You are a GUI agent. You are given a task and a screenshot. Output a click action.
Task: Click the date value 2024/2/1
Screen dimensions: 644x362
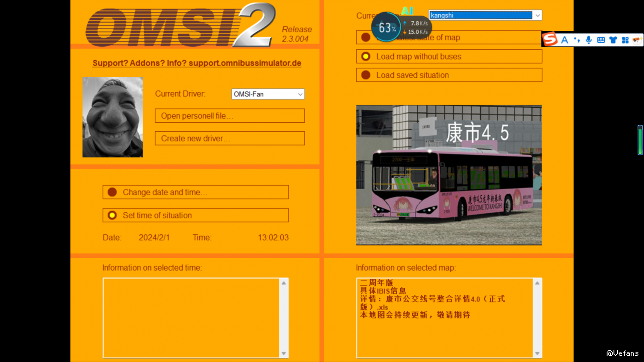(x=154, y=238)
